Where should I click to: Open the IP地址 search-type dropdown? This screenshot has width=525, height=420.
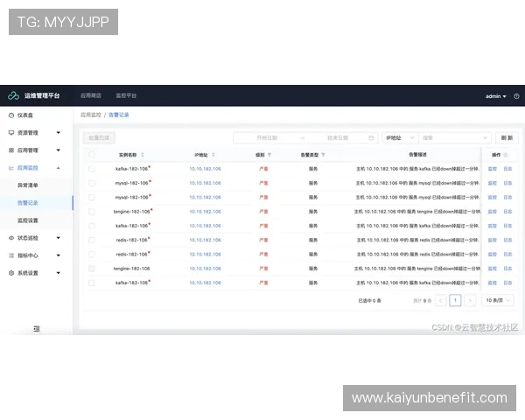pos(400,137)
